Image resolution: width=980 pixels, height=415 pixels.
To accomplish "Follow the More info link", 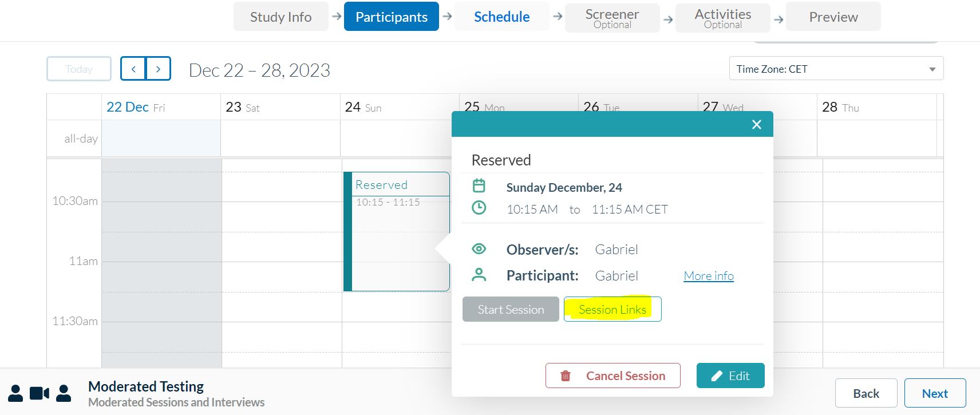I will point(709,276).
